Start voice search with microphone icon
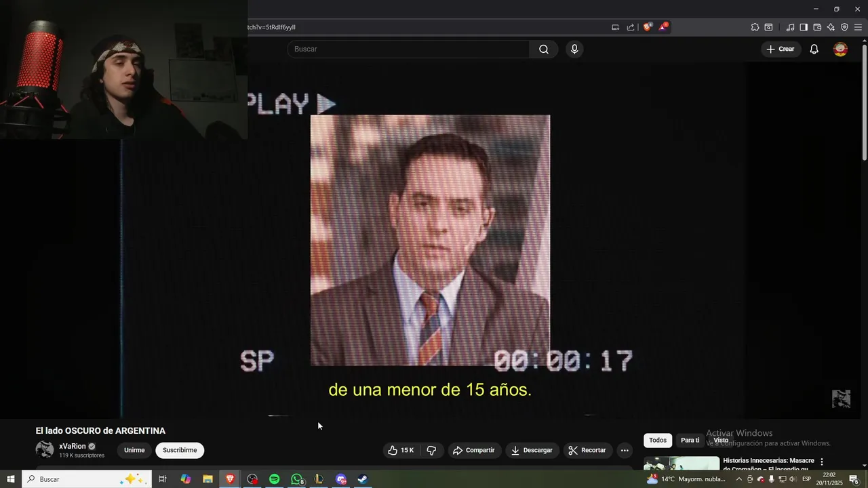 [574, 49]
